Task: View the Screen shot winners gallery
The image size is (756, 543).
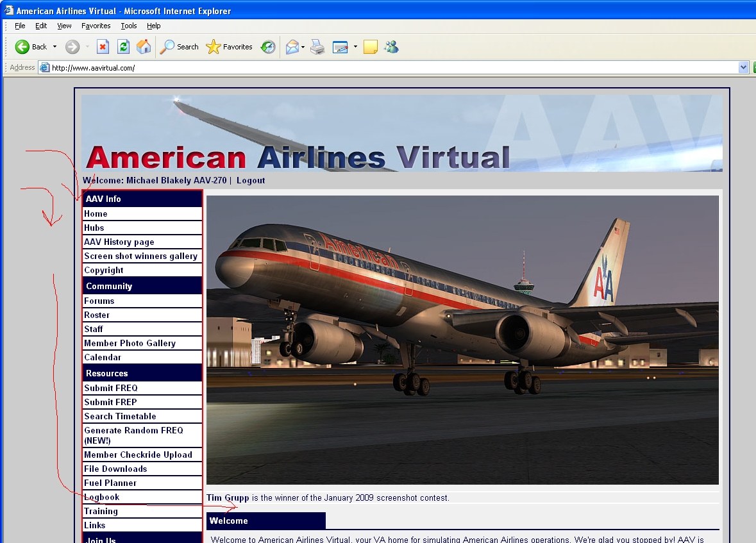Action: point(142,256)
